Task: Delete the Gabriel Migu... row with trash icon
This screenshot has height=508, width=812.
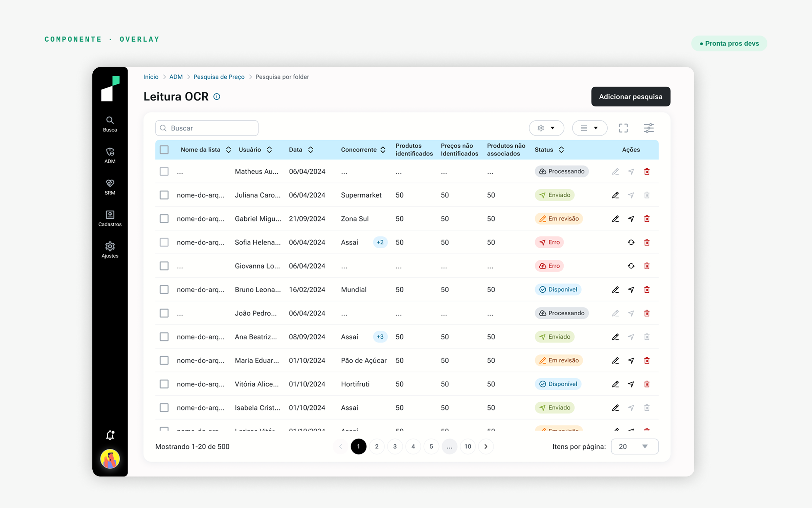Action: coord(647,218)
